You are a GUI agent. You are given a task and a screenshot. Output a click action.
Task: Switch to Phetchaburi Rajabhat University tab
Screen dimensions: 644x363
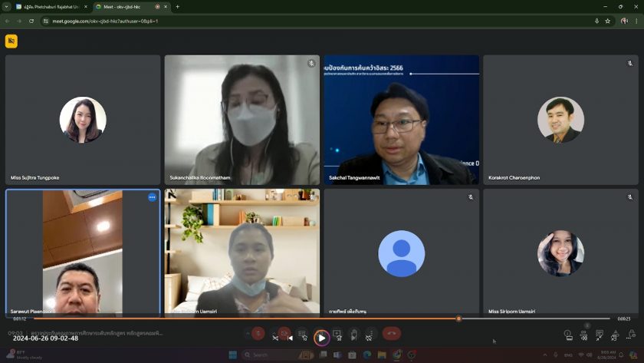[50, 6]
